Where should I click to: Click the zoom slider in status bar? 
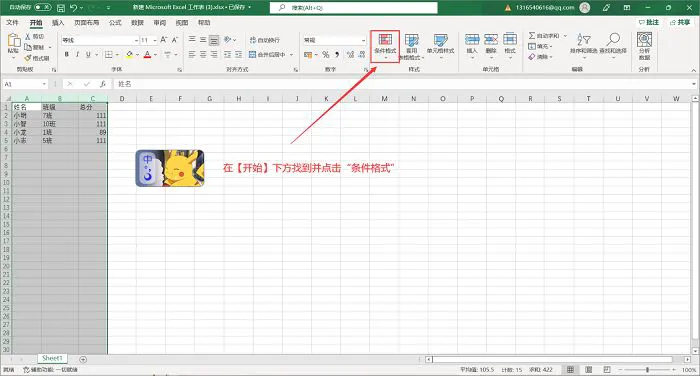tap(647, 370)
